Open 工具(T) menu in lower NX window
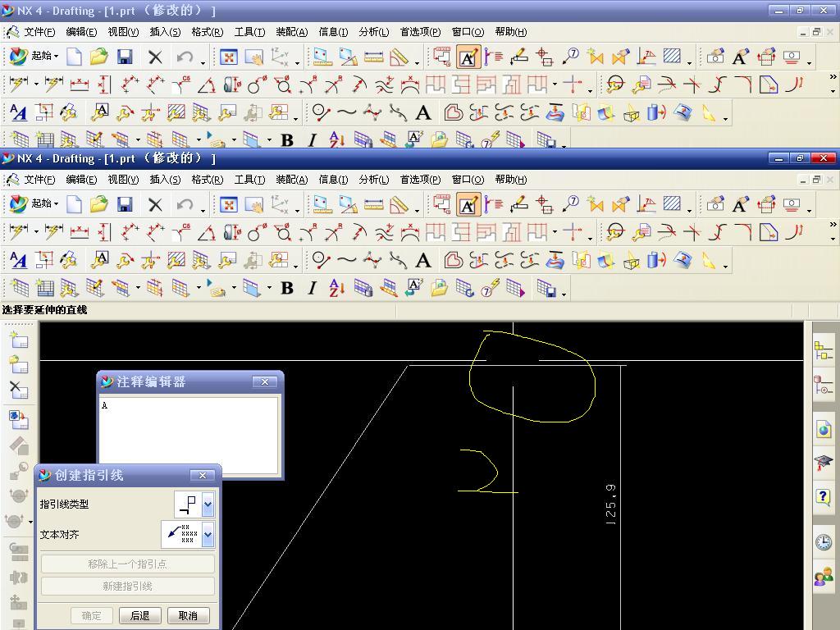This screenshot has height=630, width=840. (249, 180)
